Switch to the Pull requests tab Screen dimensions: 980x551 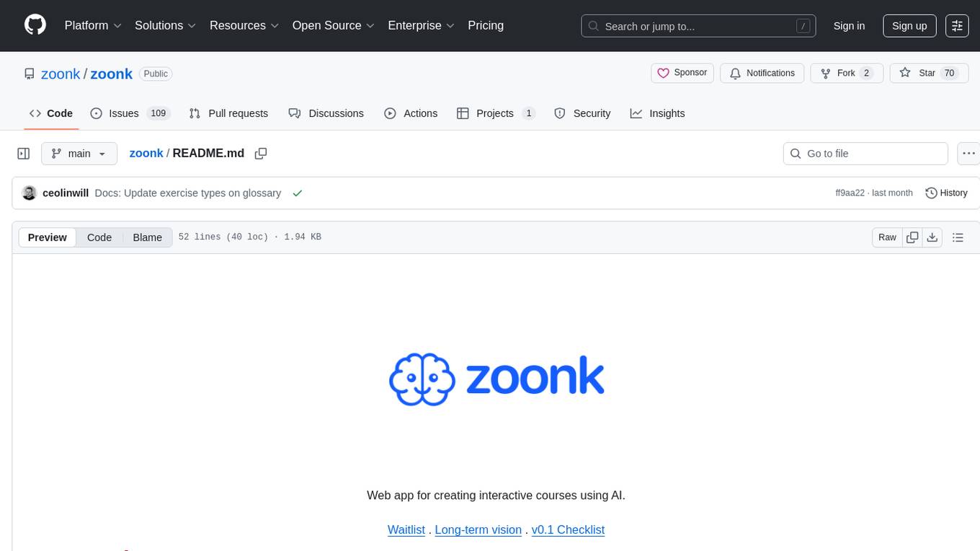click(228, 113)
